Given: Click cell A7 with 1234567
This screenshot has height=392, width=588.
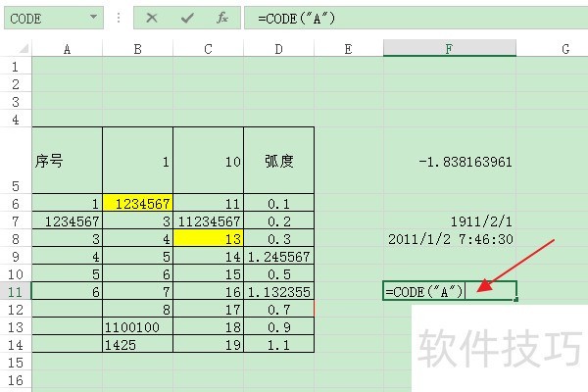Looking at the screenshot, I should coord(67,220).
